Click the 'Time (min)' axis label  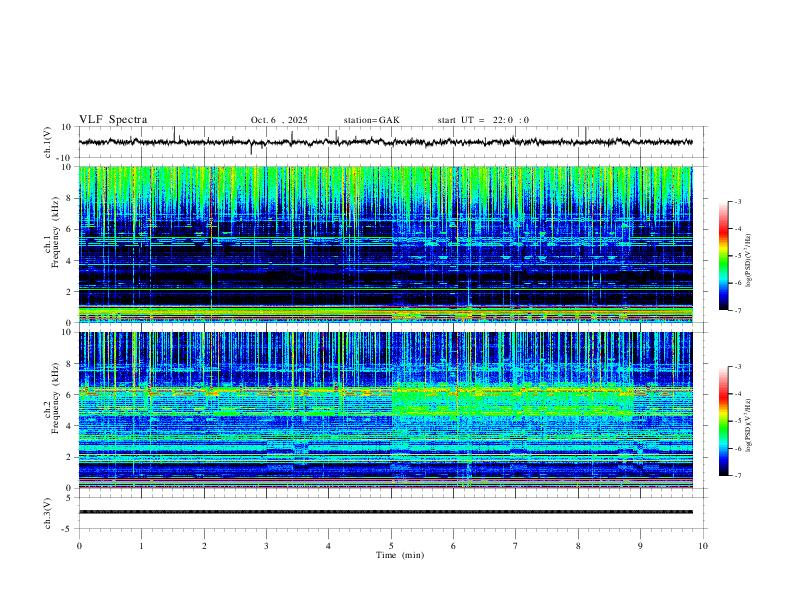click(400, 555)
